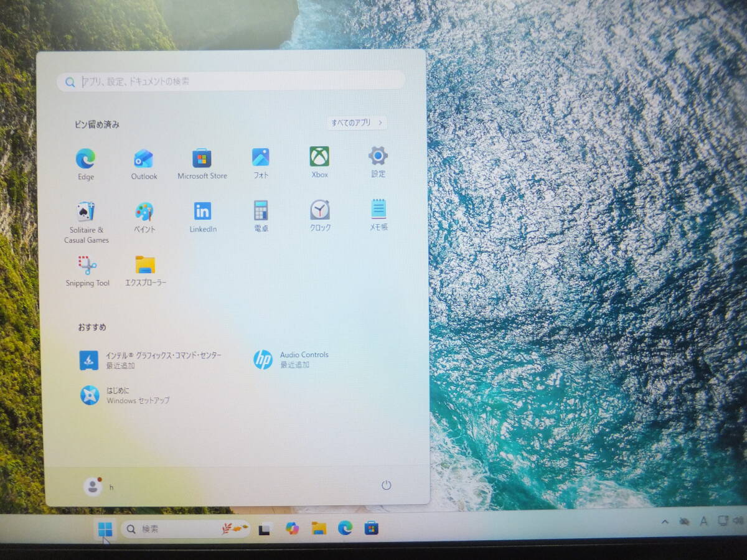Open the Edge pinned app
Viewport: 747px width, 560px height.
tap(86, 165)
